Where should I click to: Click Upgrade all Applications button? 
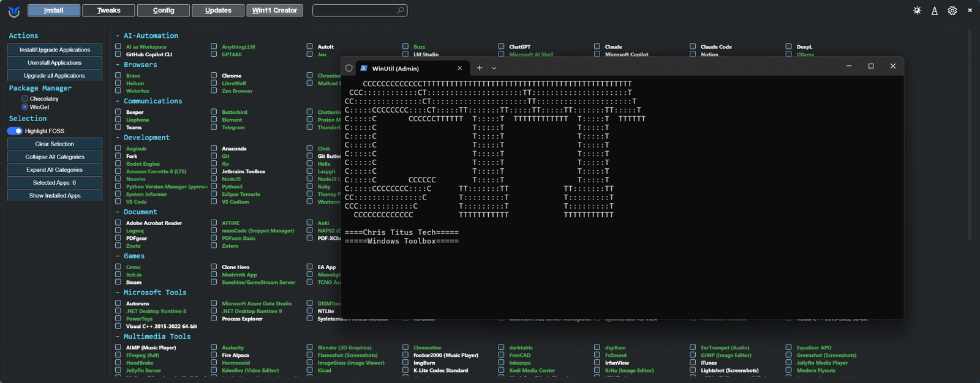click(55, 75)
